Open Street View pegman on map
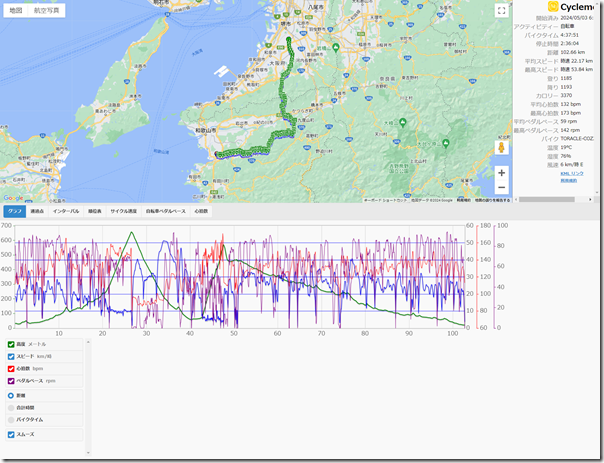The image size is (604, 463). tap(501, 148)
